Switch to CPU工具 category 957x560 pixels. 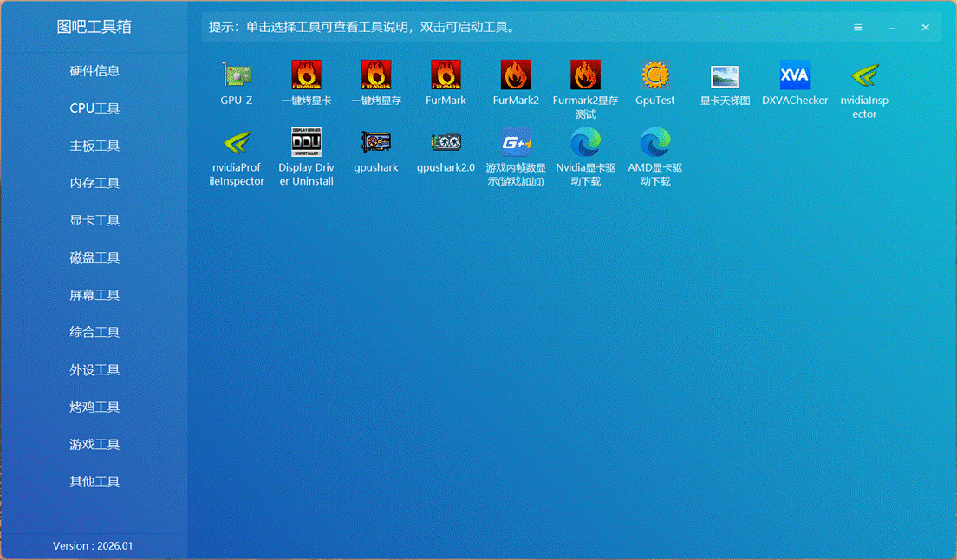(x=94, y=108)
